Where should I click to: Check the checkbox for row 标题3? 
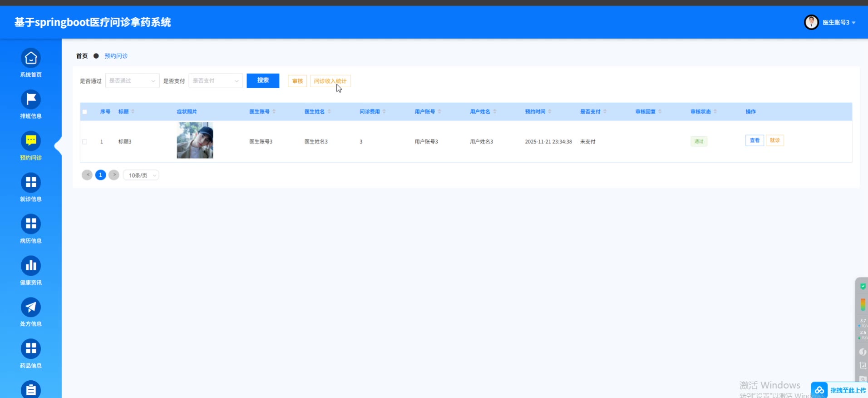point(84,142)
